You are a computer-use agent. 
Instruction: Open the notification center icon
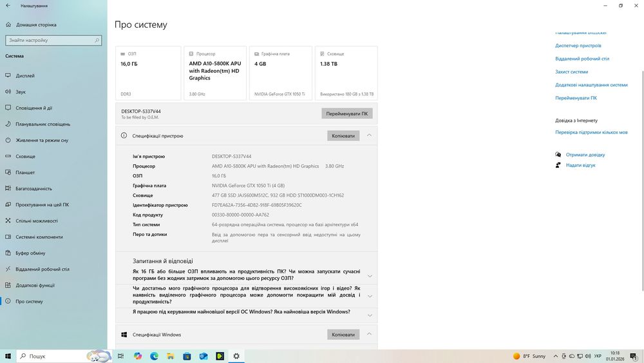(x=633, y=356)
